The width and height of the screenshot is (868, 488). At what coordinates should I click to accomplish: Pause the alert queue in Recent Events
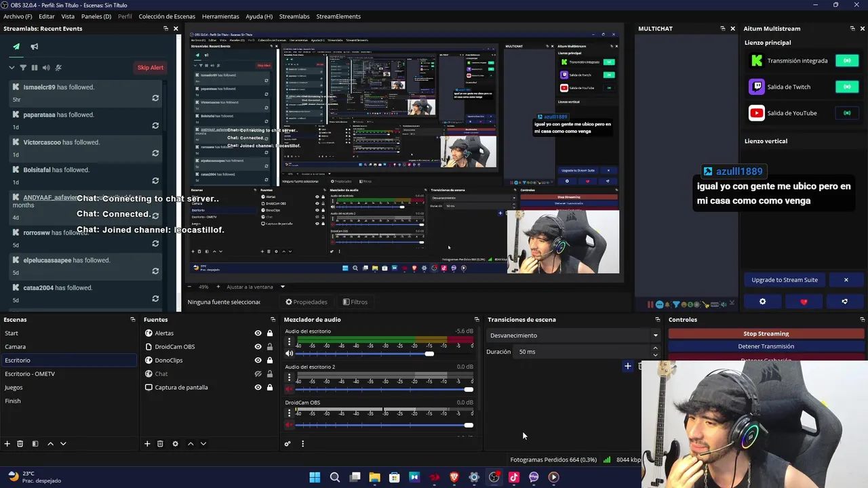35,68
